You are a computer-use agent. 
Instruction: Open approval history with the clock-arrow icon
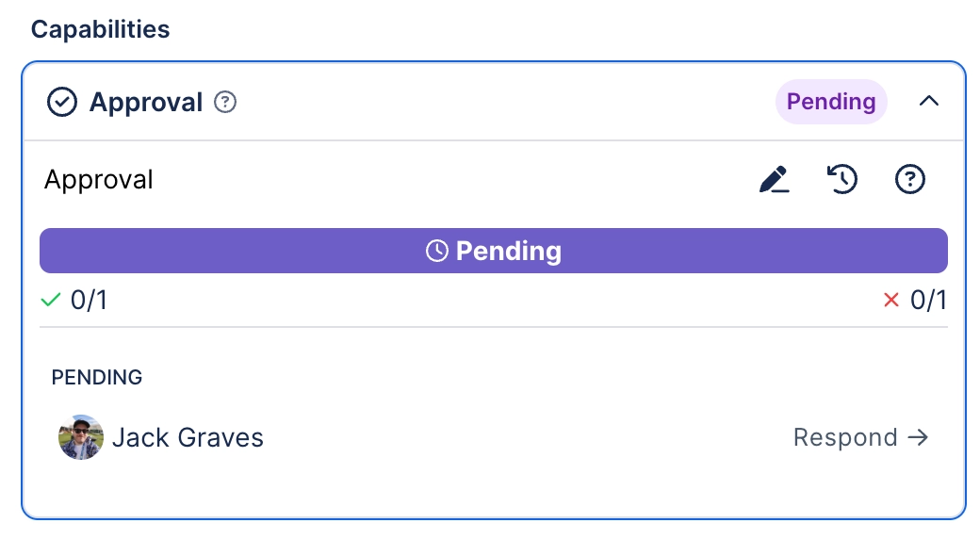coord(841,179)
